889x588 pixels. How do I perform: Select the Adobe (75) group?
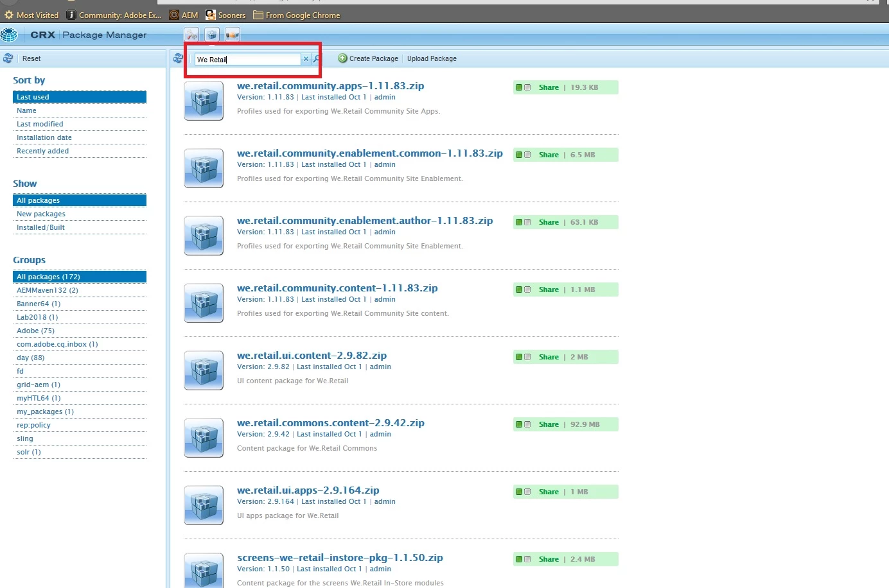pyautogui.click(x=80, y=331)
